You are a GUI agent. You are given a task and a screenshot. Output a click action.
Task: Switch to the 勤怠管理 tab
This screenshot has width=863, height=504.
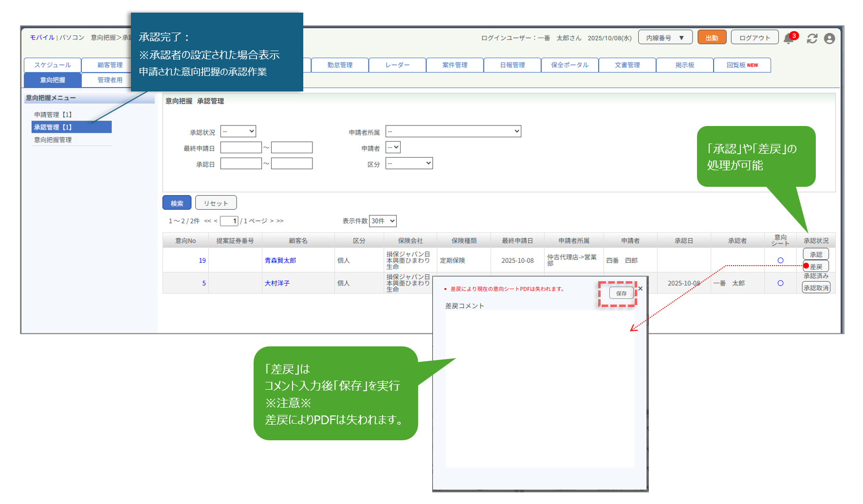pos(340,65)
